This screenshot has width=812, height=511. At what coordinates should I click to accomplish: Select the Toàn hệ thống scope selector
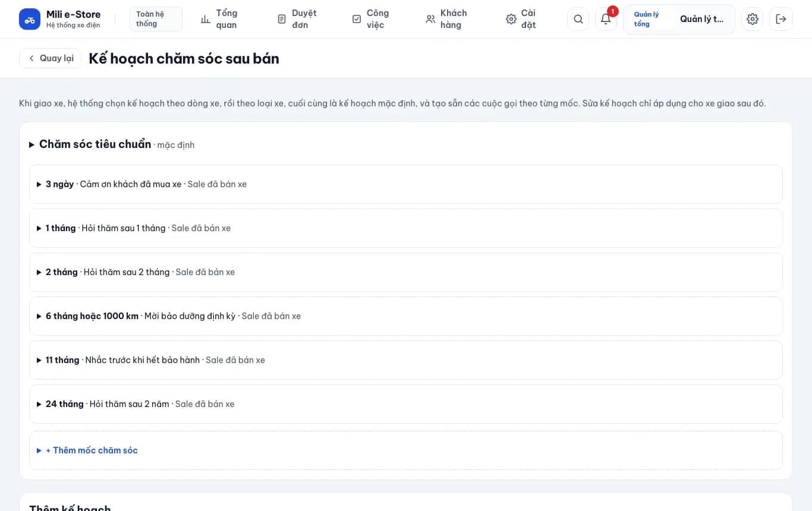156,19
